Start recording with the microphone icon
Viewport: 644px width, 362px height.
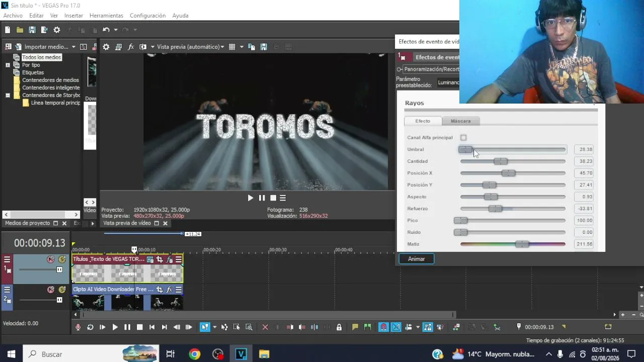78,327
